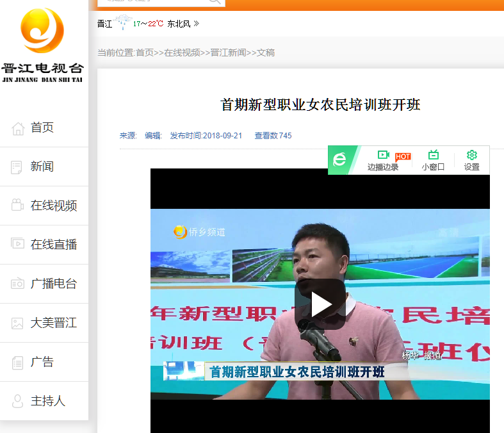Click the picture icon beside 大美晋江
Image resolution: width=504 pixels, height=433 pixels.
pos(17,323)
